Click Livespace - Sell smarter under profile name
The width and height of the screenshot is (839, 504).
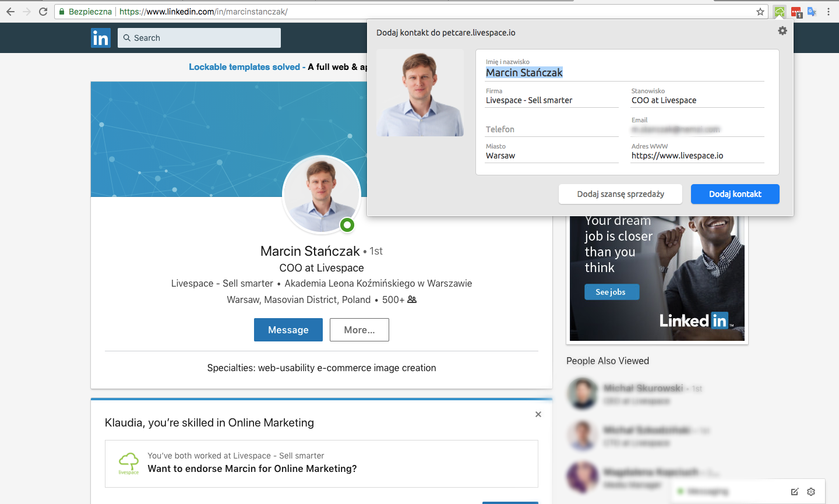point(222,283)
